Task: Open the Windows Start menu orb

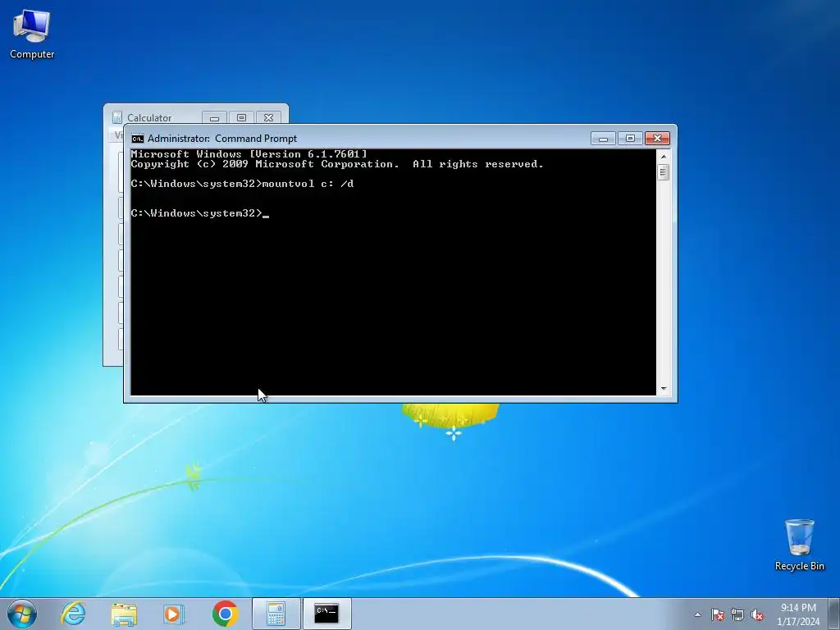Action: pyautogui.click(x=22, y=614)
